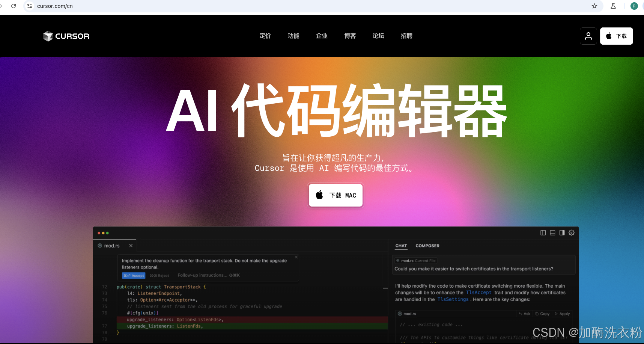Click the file icon in mod.rs tab
Viewport: 644px width, 344px height.
tap(100, 246)
